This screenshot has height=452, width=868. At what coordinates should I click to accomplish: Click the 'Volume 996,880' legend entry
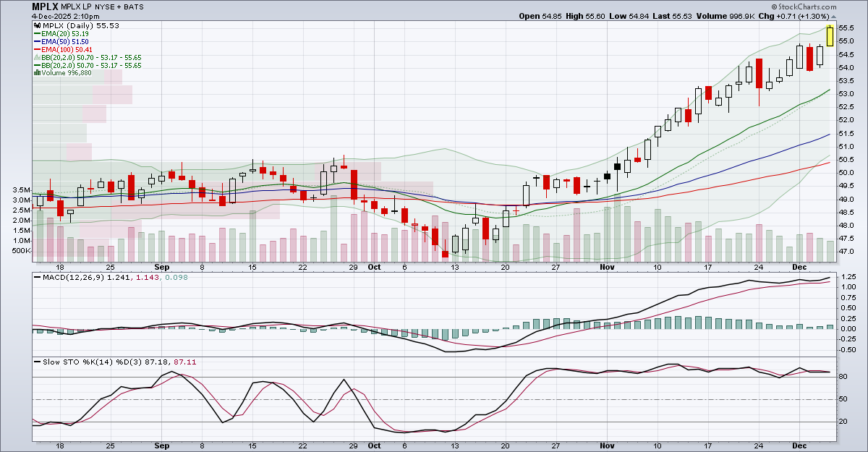coord(67,73)
